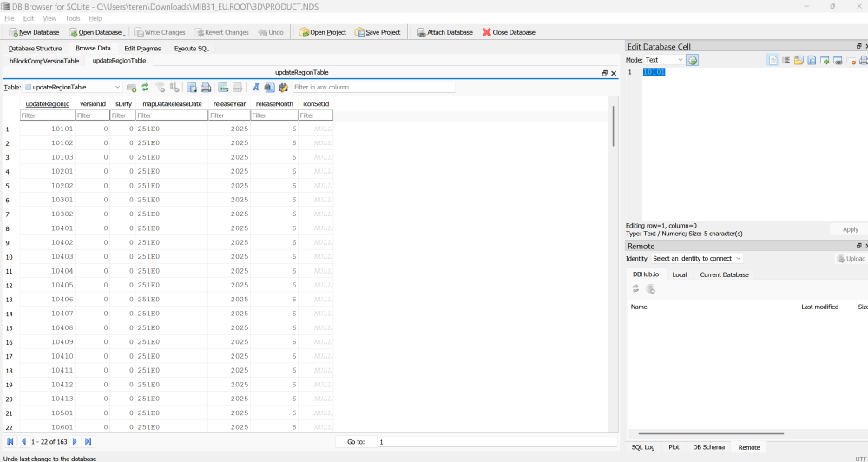
Task: Click the import from file folder icon in cell editor
Action: pos(799,60)
